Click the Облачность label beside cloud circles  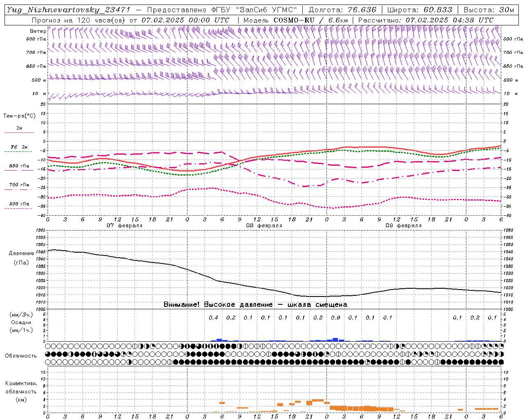point(21,356)
